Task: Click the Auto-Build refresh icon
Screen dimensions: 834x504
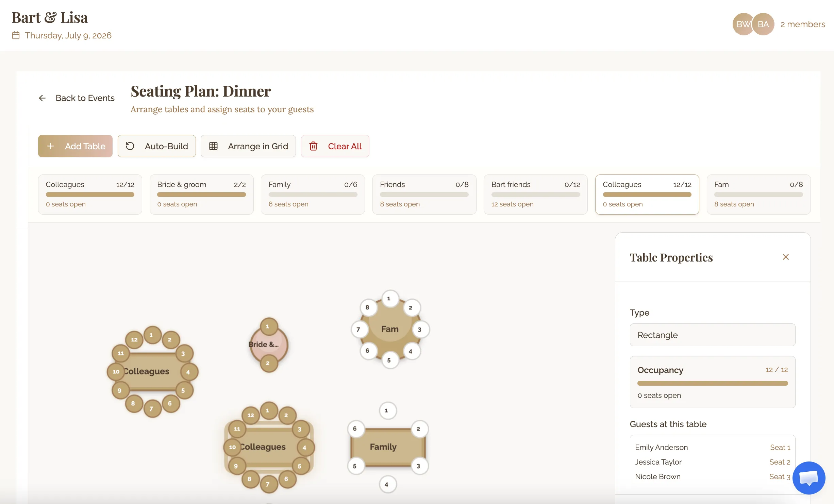Action: click(130, 146)
